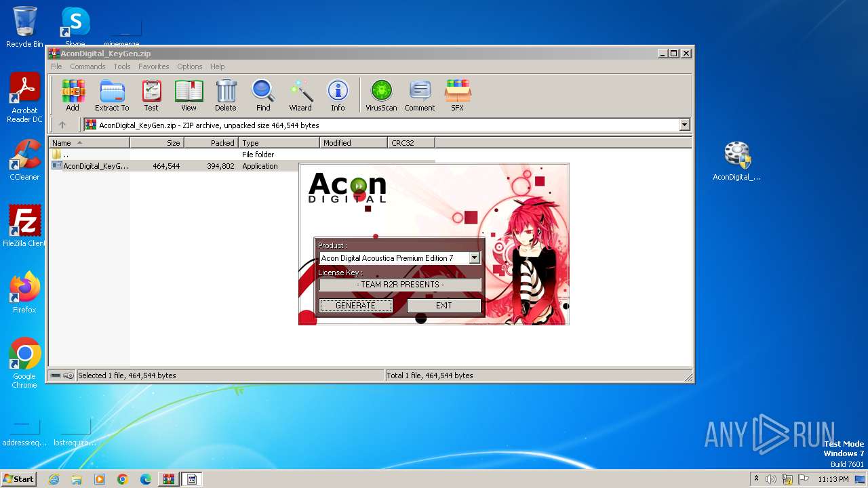Open the Options menu
The width and height of the screenshot is (868, 488).
pos(190,66)
